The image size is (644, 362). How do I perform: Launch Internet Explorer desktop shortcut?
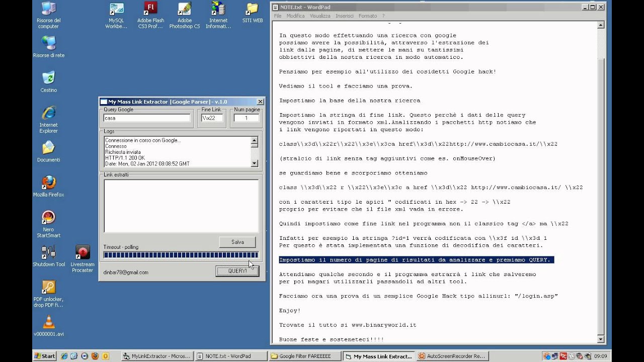tap(48, 119)
